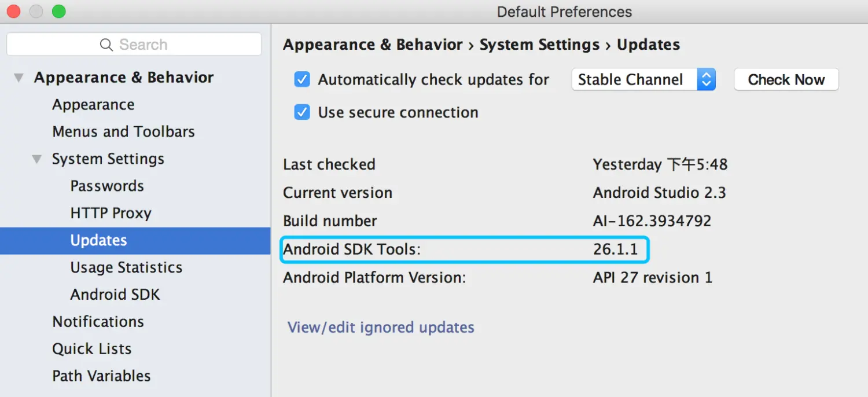
Task: Click the Updates breadcrumb heading
Action: [648, 45]
